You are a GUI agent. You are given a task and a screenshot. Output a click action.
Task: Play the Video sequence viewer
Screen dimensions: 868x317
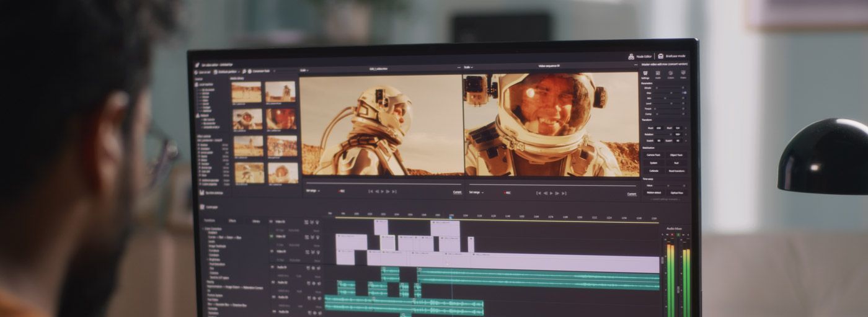point(551,193)
